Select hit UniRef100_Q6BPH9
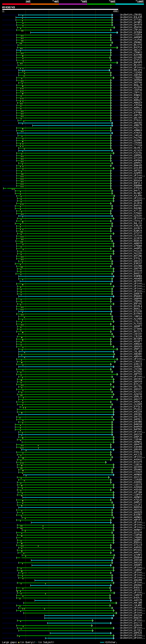The height and width of the screenshot is (644, 146). 131,299
